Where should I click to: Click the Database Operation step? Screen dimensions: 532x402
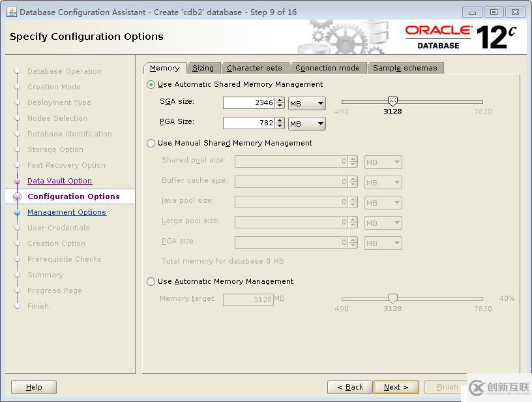pyautogui.click(x=65, y=71)
